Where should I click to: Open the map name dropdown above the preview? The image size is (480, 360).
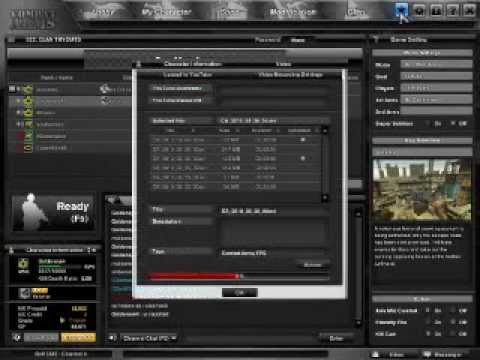click(422, 152)
